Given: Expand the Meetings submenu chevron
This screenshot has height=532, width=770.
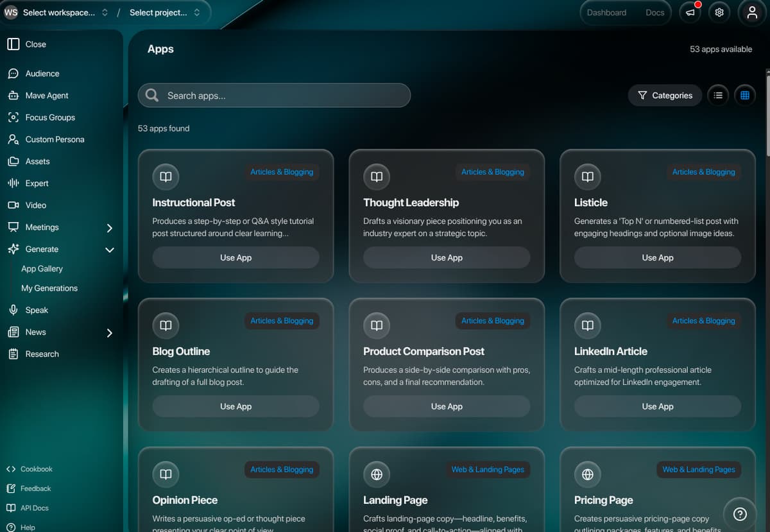Looking at the screenshot, I should [x=109, y=228].
